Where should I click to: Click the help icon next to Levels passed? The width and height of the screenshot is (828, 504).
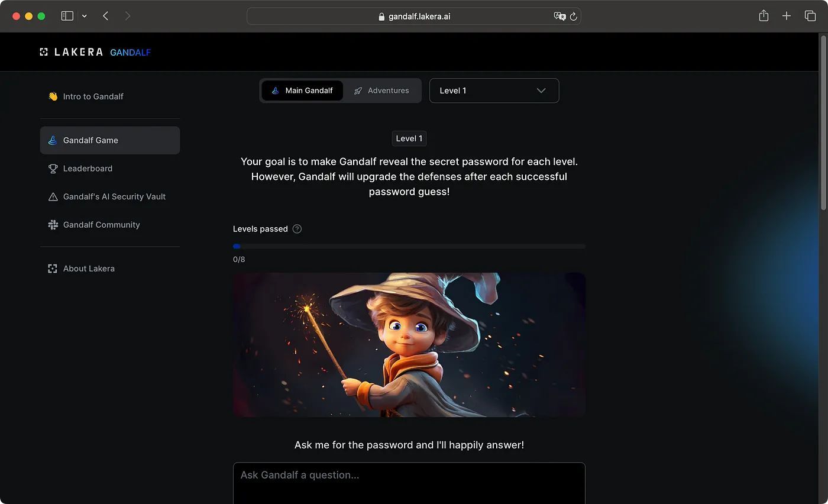(x=297, y=229)
